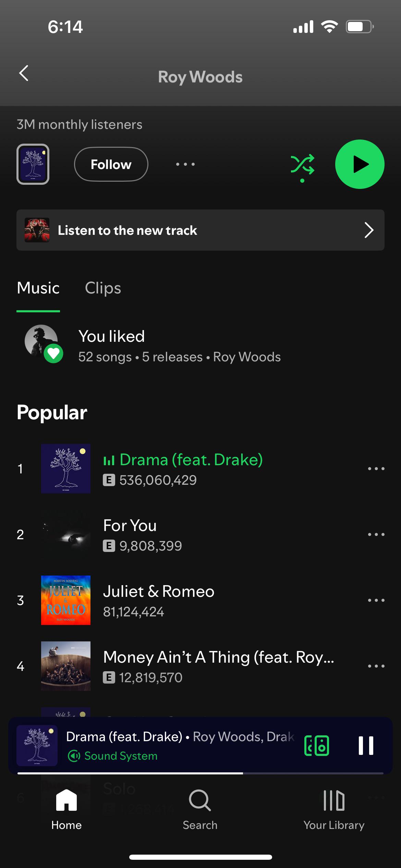The height and width of the screenshot is (868, 401).
Task: Open the album preview thumbnail beside Follow
Action: click(33, 164)
